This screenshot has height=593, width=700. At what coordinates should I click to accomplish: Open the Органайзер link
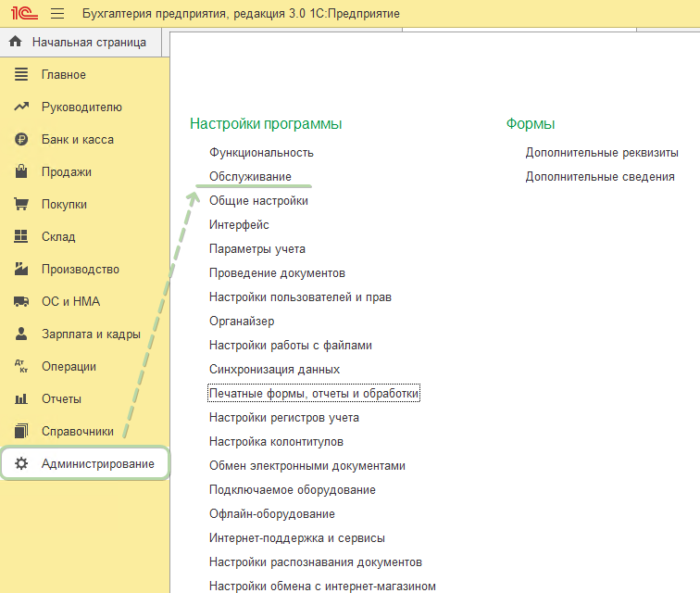tap(242, 322)
